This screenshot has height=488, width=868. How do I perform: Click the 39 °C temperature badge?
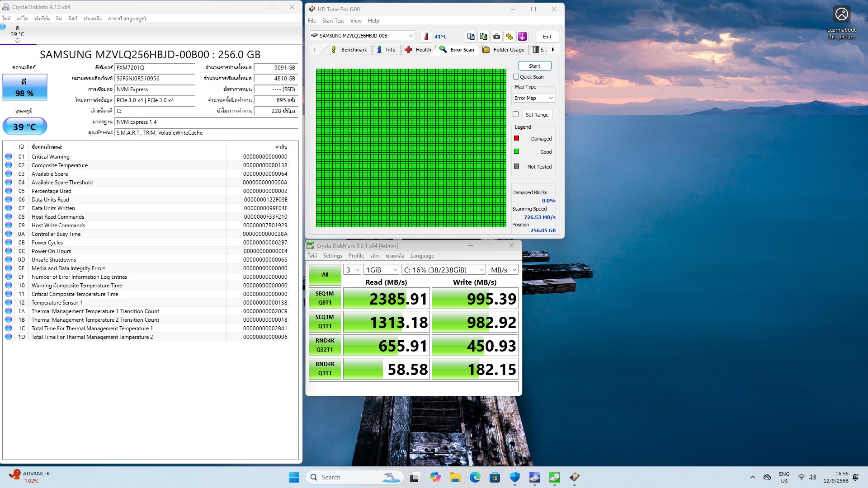point(25,127)
